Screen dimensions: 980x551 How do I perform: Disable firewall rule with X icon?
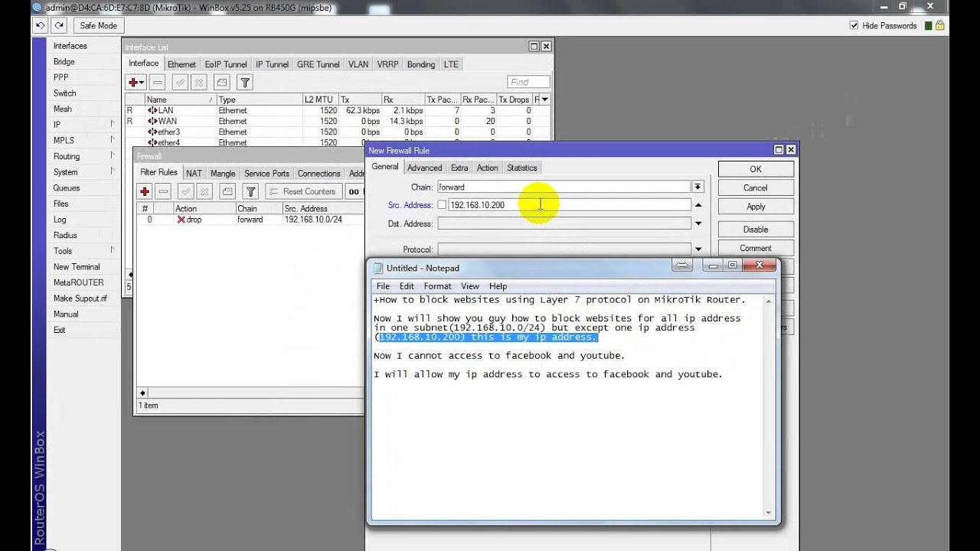point(204,191)
